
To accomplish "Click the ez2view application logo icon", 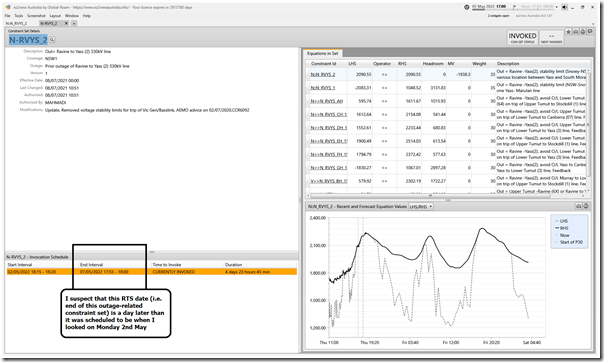I will coord(8,7).
